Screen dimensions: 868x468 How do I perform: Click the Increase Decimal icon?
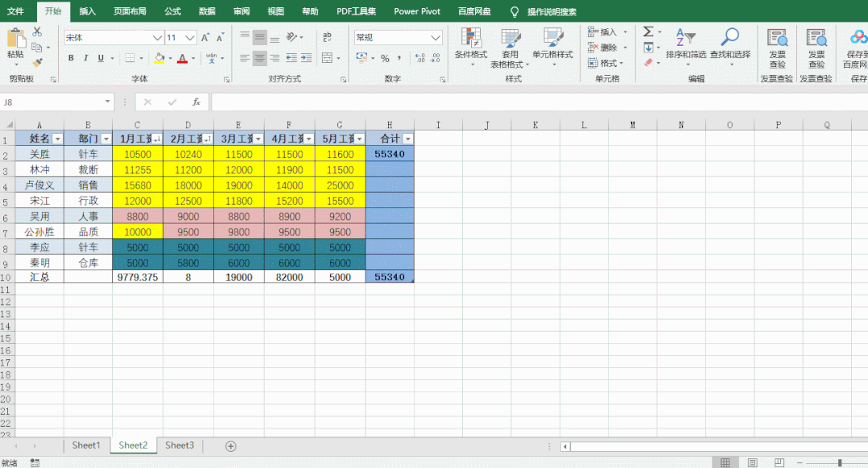(420, 58)
